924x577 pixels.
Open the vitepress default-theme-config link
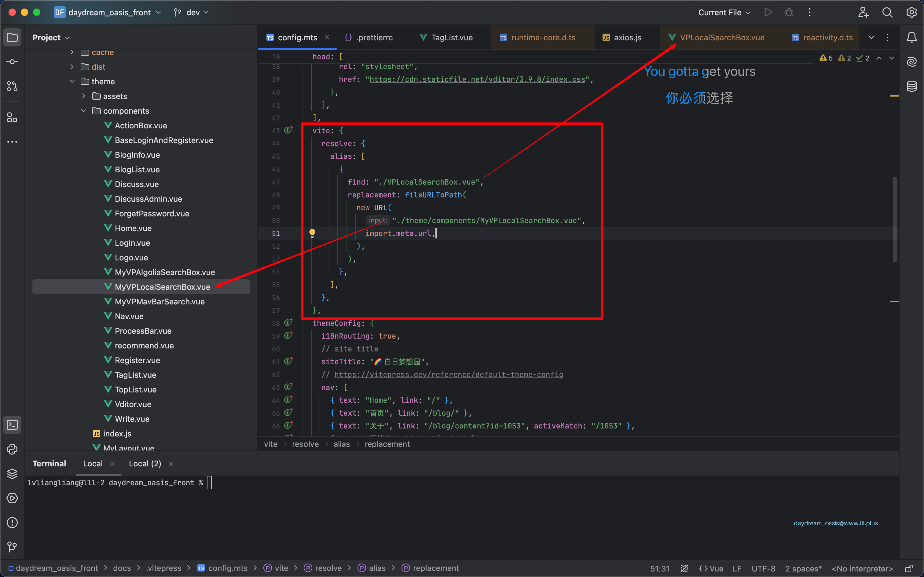point(449,374)
